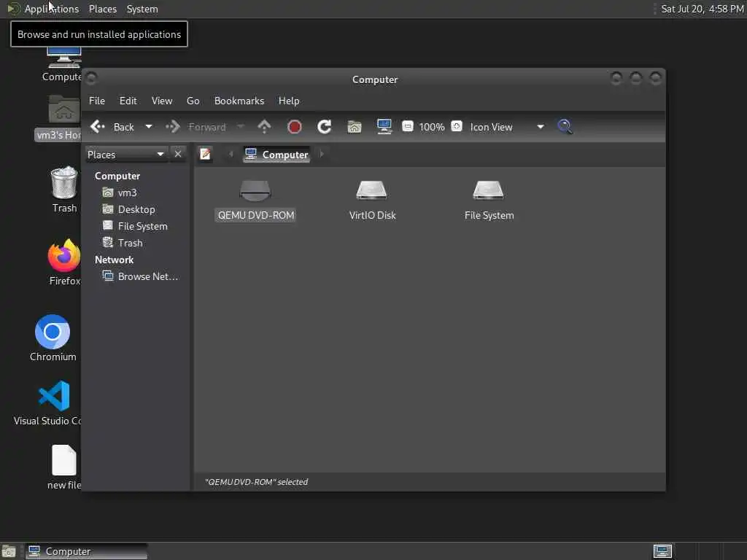Reload the current location
Viewport: 747px width, 560px height.
click(x=325, y=127)
